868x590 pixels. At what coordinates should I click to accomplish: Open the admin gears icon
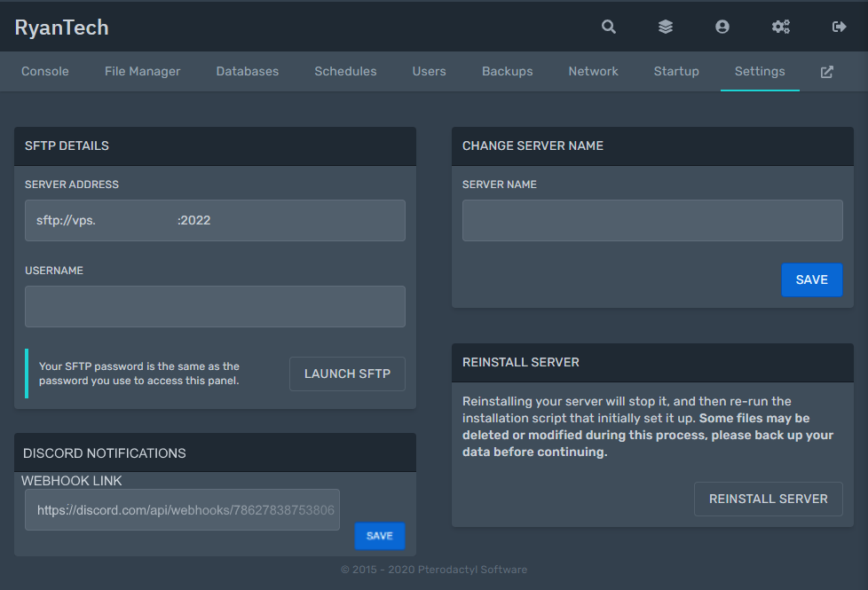click(780, 27)
